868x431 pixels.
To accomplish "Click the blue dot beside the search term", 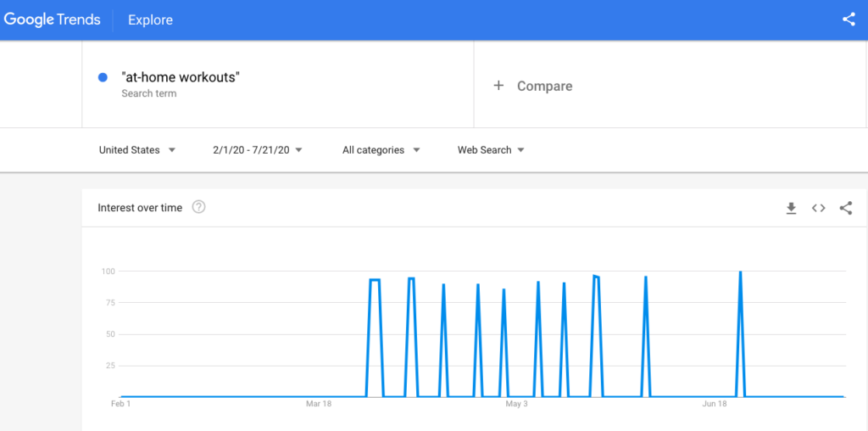I will 103,77.
